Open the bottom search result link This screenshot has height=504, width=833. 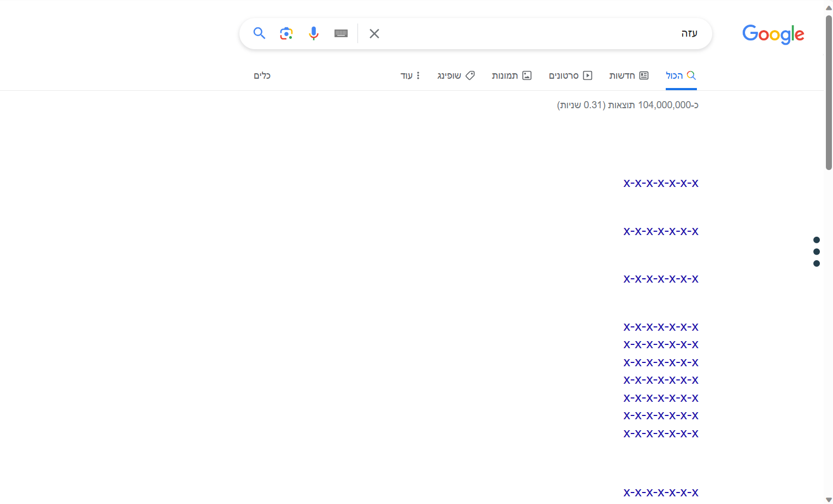(660, 493)
